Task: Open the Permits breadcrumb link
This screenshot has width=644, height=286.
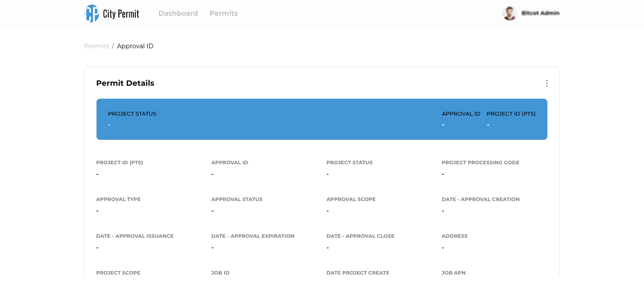Action: (96, 46)
